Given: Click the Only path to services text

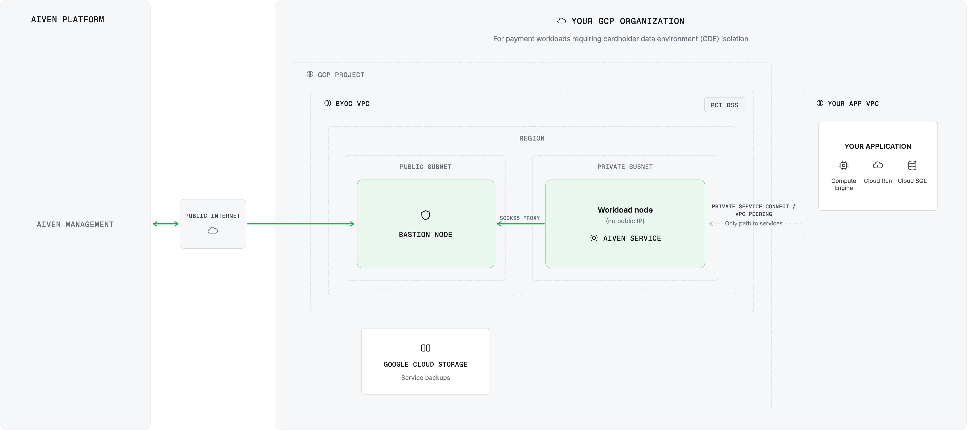Looking at the screenshot, I should (753, 224).
